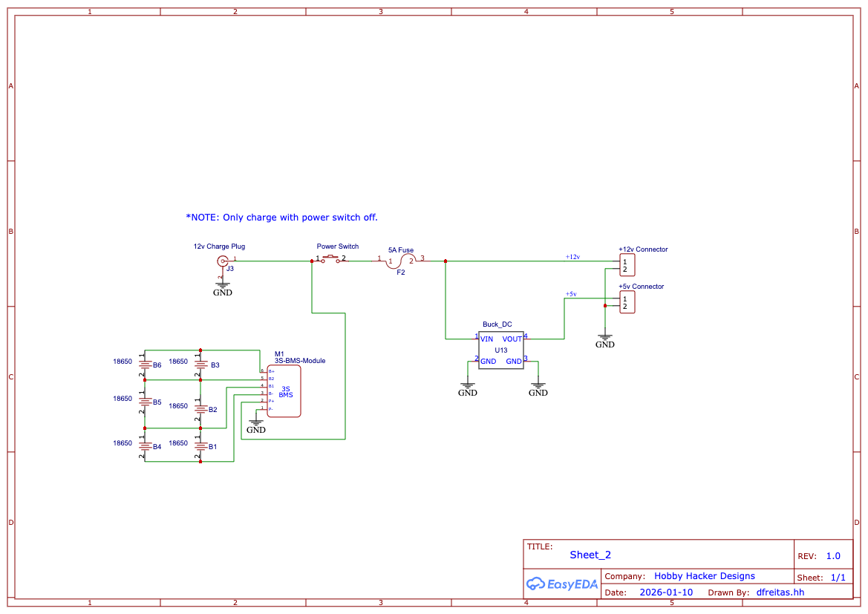Image resolution: width=868 pixels, height=614 pixels.
Task: Select the 3S BMS module symbol
Action: (284, 391)
